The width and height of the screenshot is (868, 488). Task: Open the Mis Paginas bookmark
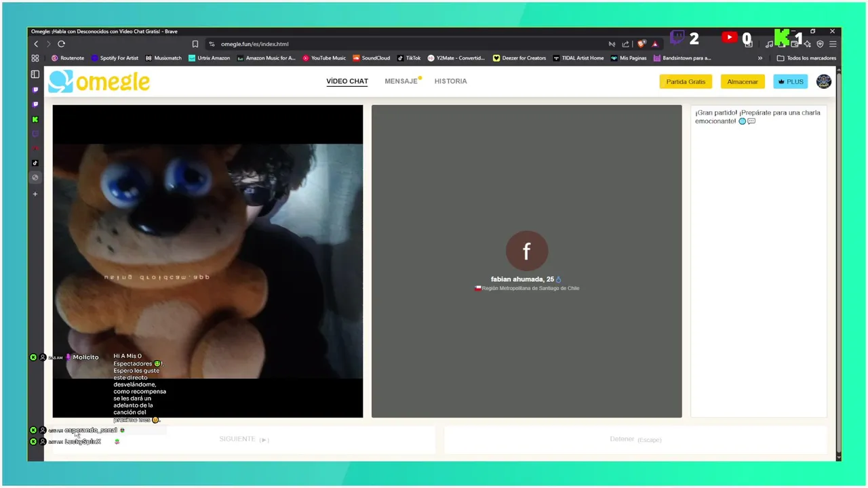629,58
